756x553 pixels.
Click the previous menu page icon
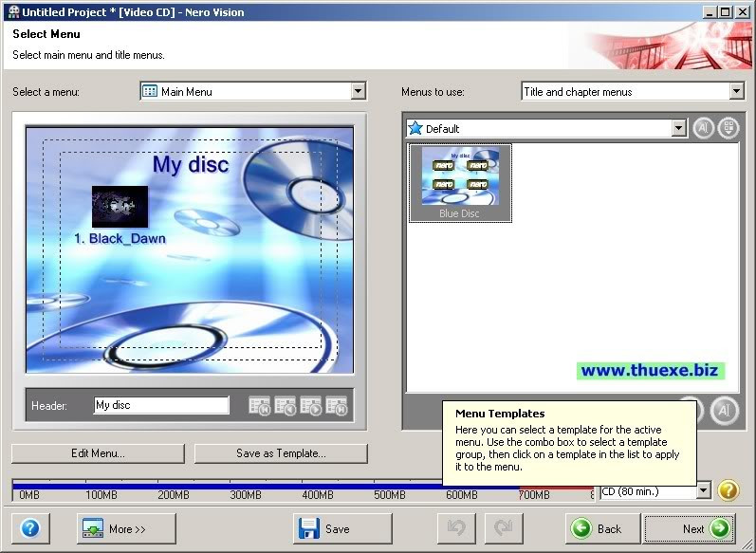pyautogui.click(x=286, y=406)
